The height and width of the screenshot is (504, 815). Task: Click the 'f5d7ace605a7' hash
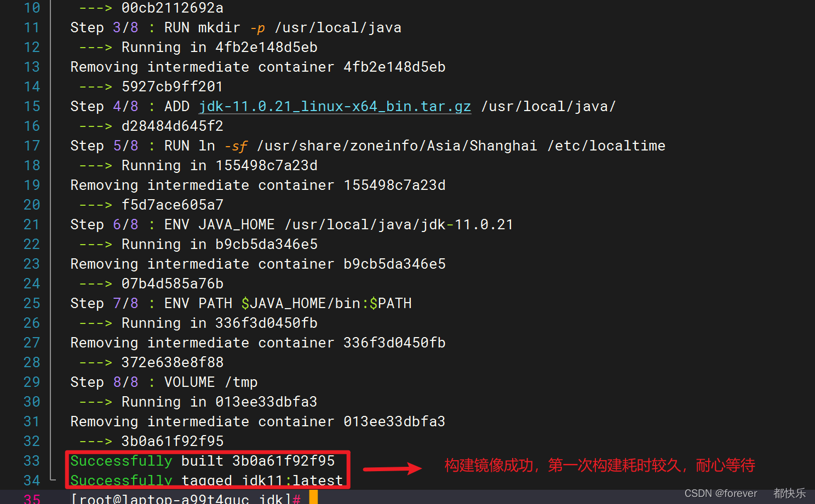click(x=173, y=205)
